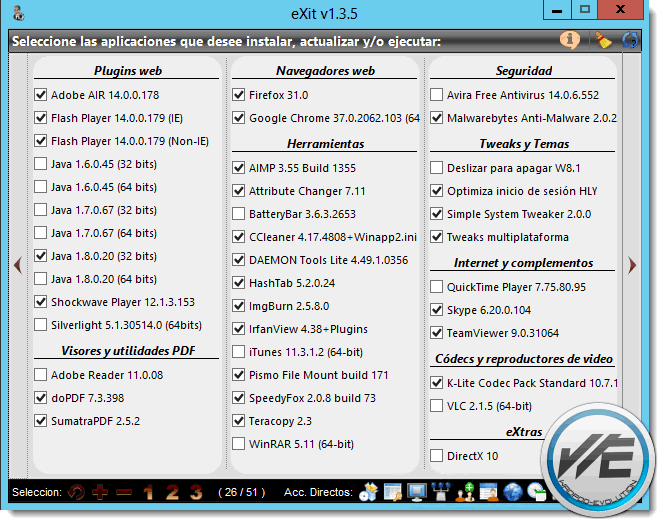Screen dimensions: 664x525
Task: Check Deslizar para apagar W8.1
Action: pos(437,168)
